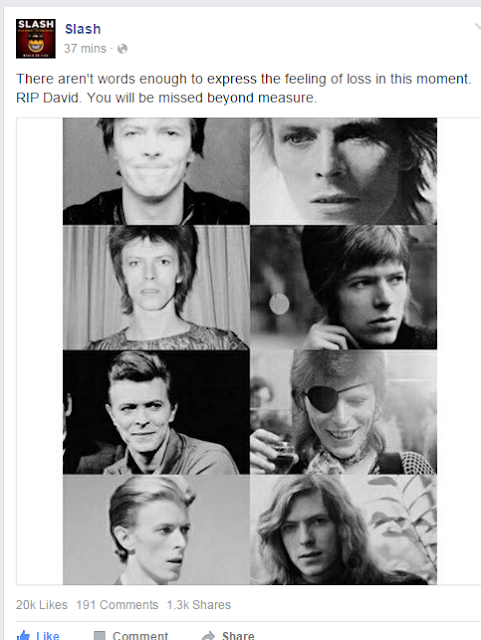Open the 37 mins timestamp link

tap(85, 49)
